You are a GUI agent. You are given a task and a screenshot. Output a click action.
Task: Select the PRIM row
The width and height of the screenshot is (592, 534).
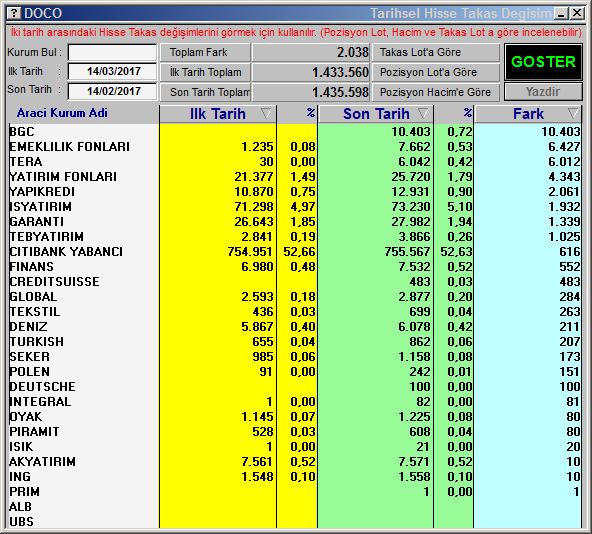pyautogui.click(x=294, y=492)
